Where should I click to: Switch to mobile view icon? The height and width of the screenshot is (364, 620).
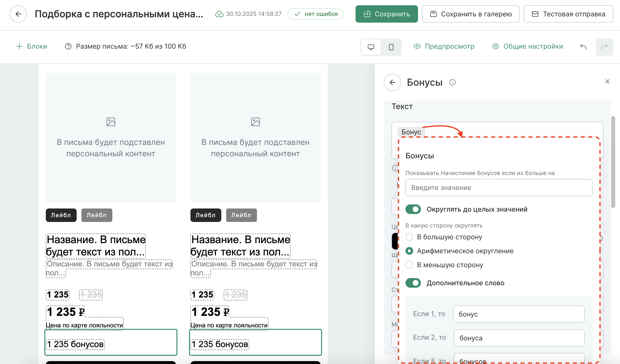pyautogui.click(x=391, y=47)
